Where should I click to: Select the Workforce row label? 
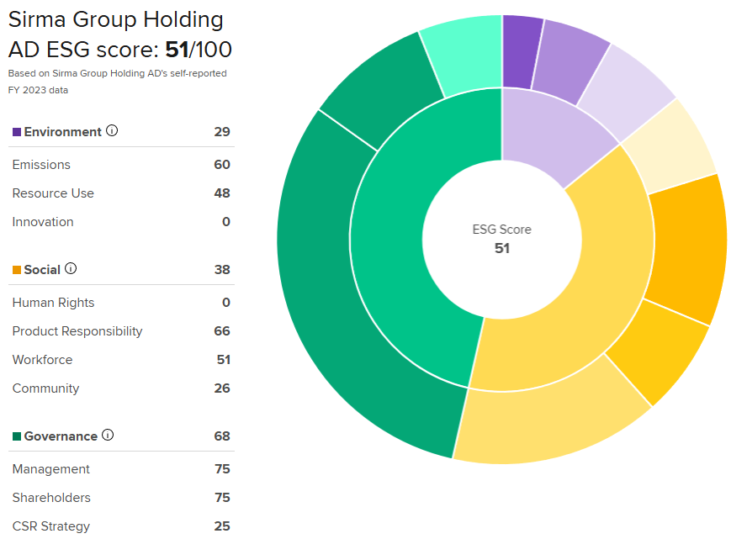coord(42,360)
